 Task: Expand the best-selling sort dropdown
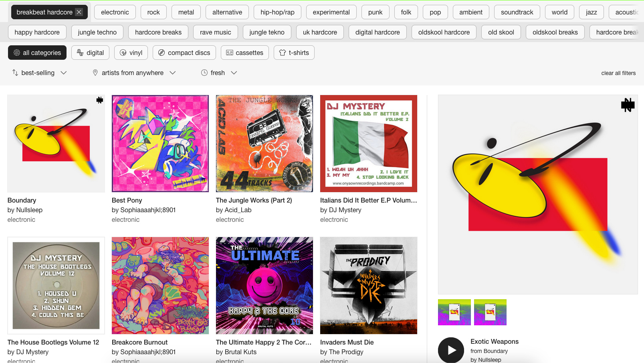39,73
